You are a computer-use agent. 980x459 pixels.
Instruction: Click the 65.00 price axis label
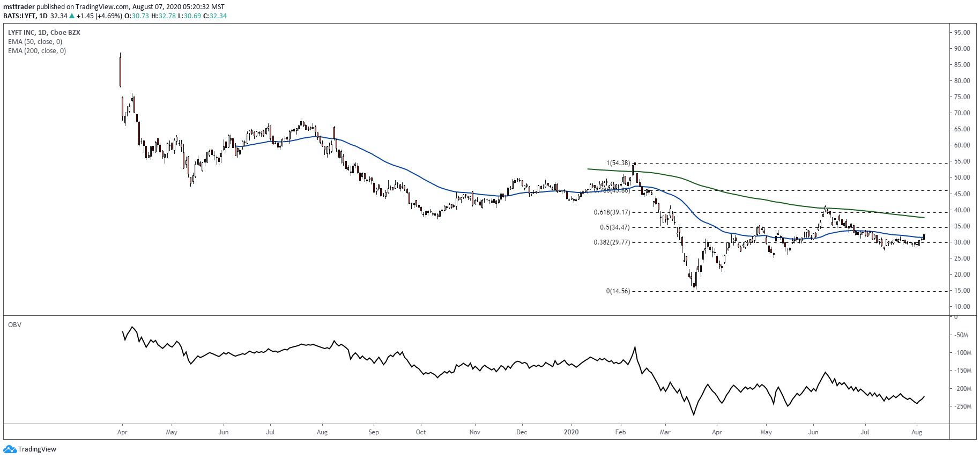coord(961,129)
